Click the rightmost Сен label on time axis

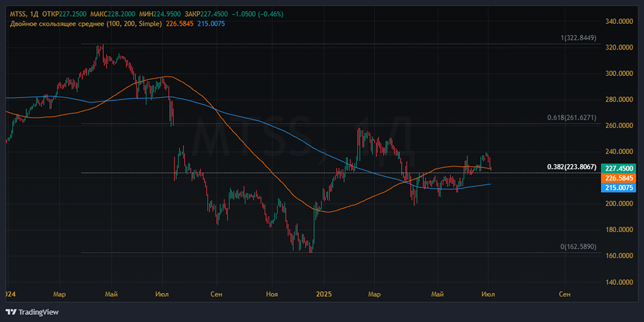point(564,294)
